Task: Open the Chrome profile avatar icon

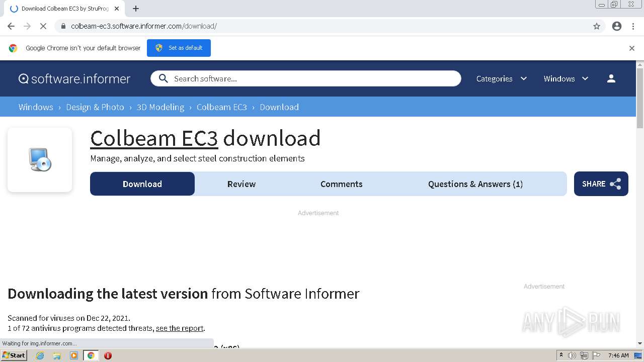Action: [x=617, y=26]
